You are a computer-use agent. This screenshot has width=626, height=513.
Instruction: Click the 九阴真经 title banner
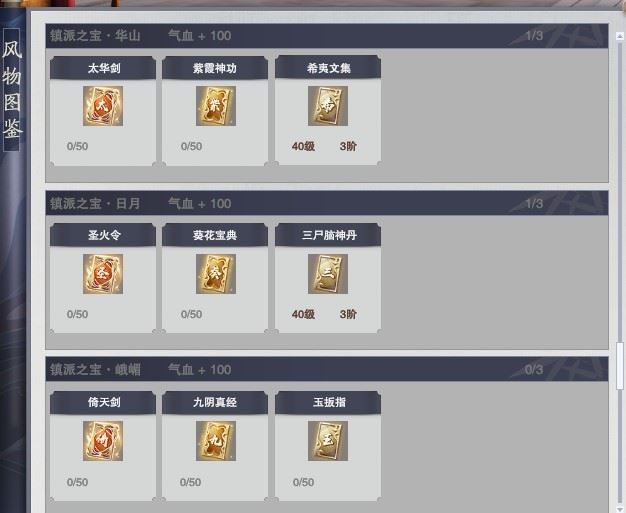click(x=215, y=402)
